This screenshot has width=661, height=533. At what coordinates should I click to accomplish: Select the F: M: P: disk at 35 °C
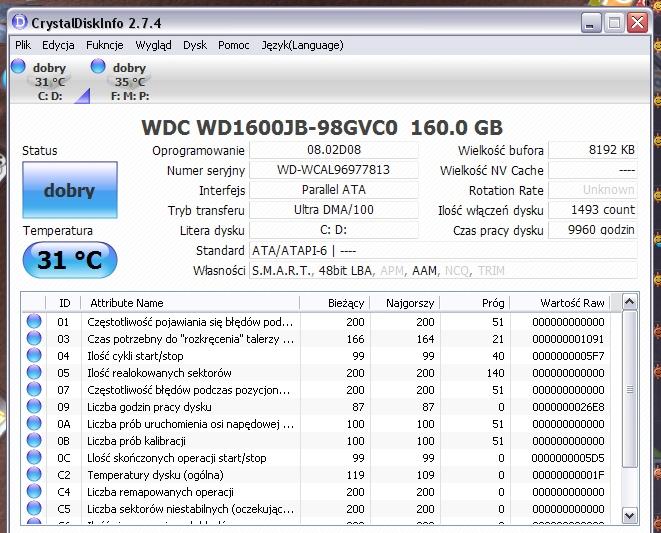129,81
